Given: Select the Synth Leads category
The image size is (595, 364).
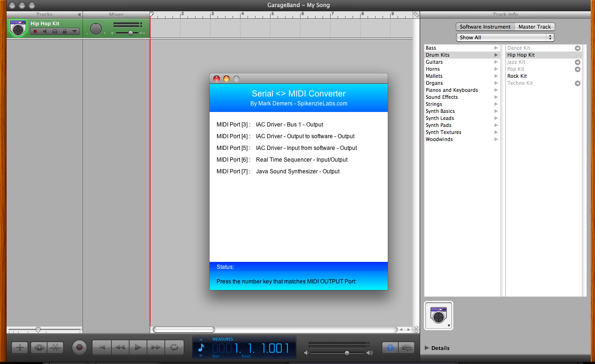Looking at the screenshot, I should click(x=462, y=118).
